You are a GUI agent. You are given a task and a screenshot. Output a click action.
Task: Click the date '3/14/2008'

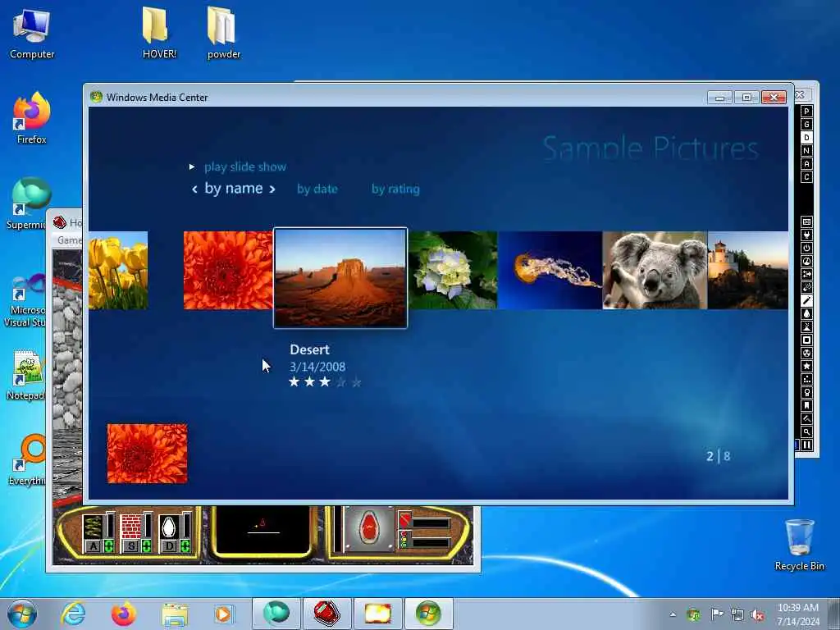pos(317,367)
